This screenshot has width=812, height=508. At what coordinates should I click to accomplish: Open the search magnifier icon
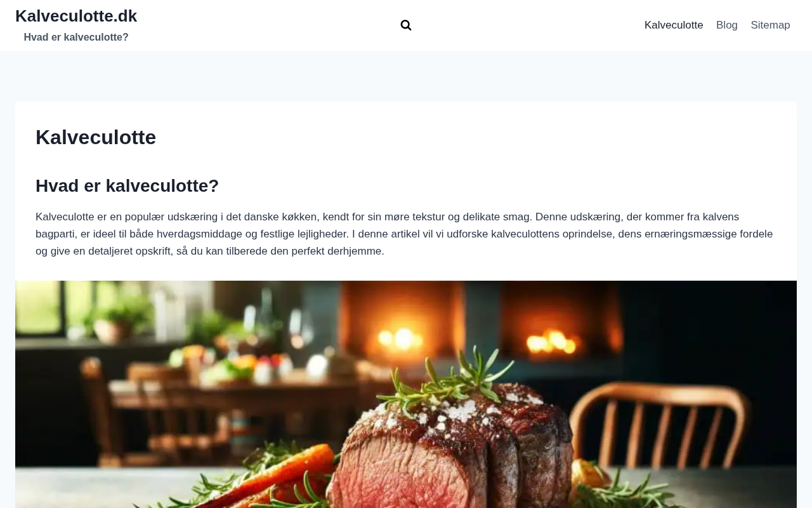(x=406, y=25)
